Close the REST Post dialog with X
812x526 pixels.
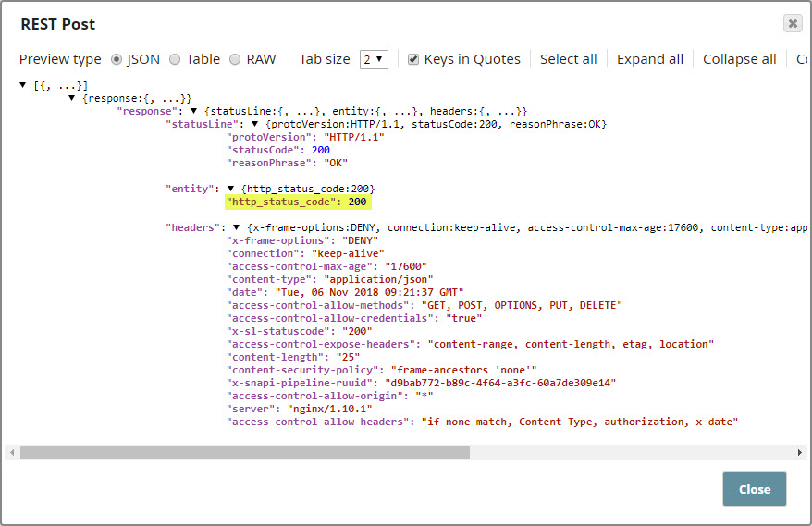pos(793,23)
